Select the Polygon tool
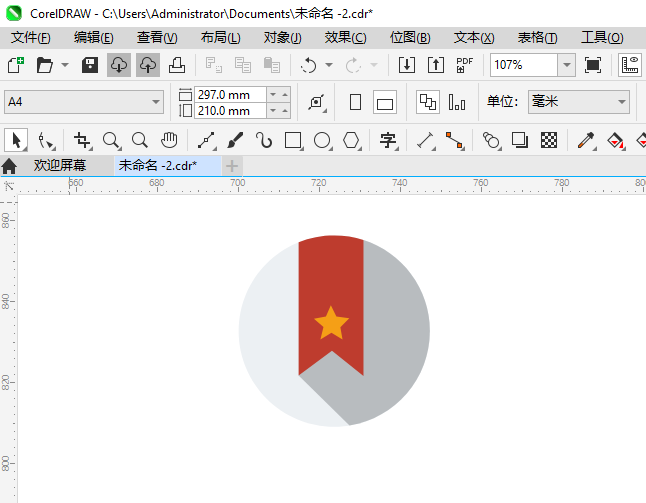Image resolution: width=646 pixels, height=503 pixels. pyautogui.click(x=351, y=140)
